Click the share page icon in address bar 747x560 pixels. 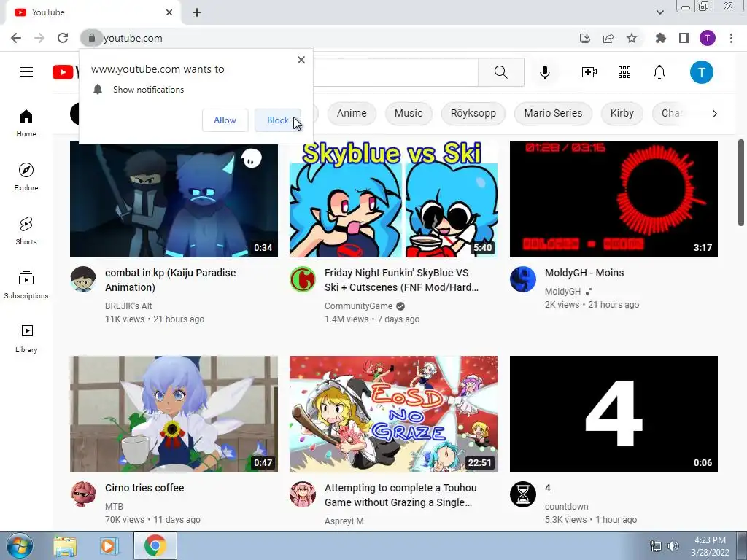point(608,38)
